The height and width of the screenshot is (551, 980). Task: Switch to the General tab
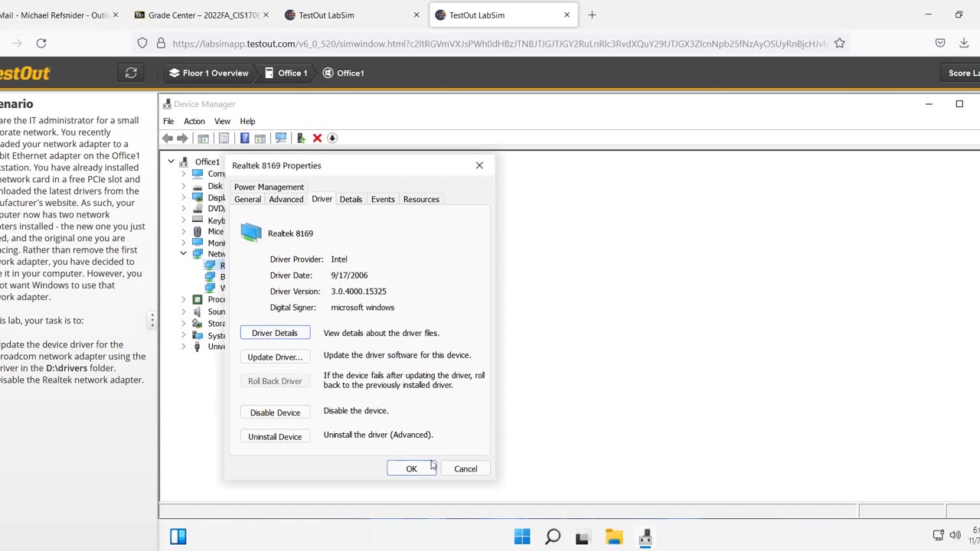(247, 199)
